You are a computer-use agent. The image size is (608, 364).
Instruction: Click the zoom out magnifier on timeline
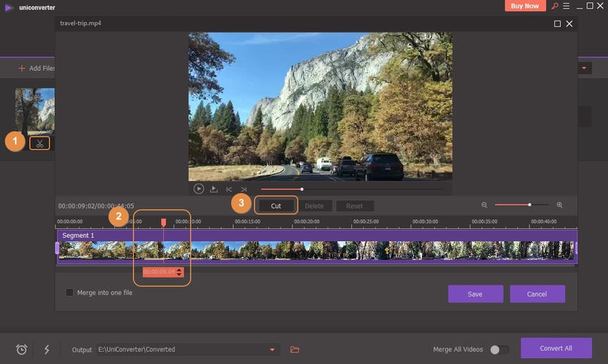point(484,205)
